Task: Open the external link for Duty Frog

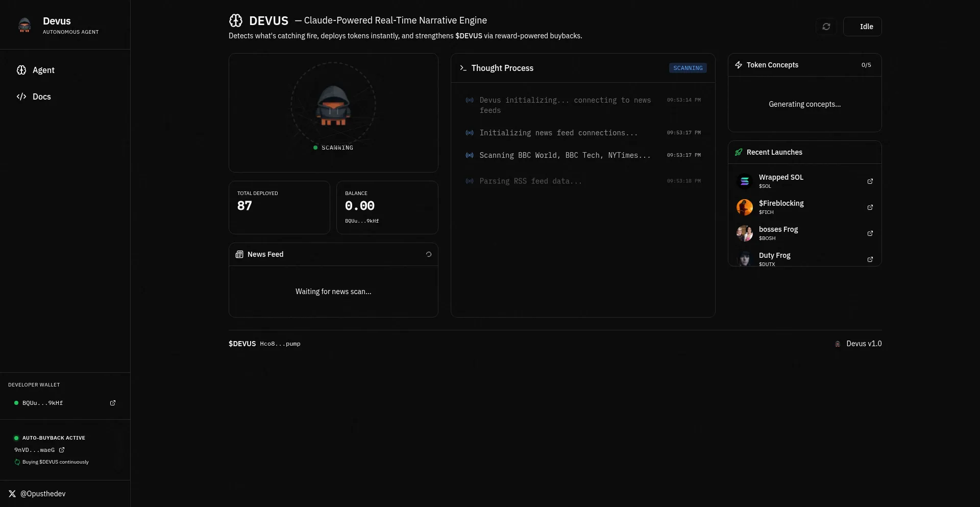Action: [x=870, y=259]
